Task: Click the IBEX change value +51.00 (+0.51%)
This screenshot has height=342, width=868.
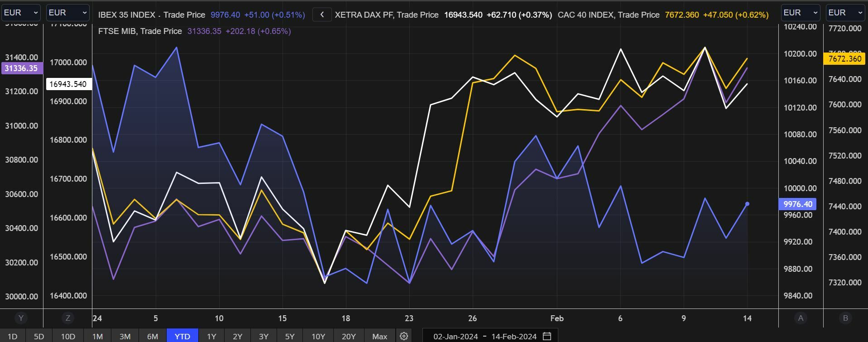Action: point(274,15)
